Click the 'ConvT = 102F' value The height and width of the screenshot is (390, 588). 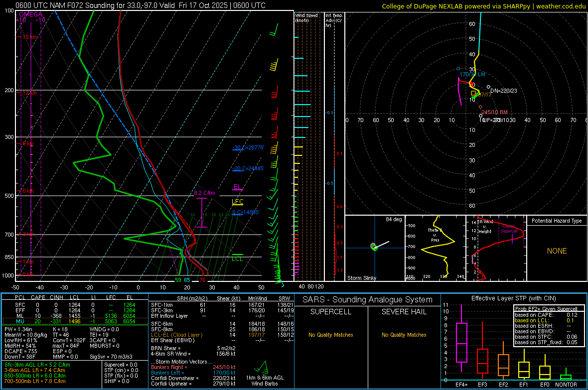69,341
